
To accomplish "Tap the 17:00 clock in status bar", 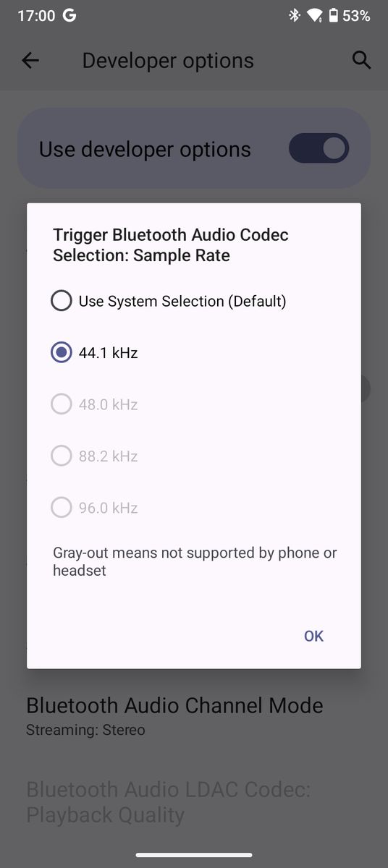I will click(35, 16).
